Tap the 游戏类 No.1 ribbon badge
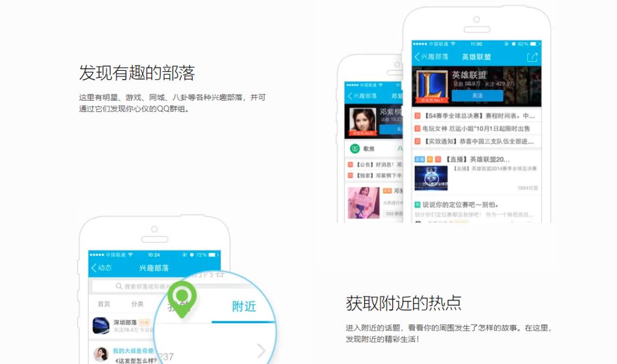The image size is (617, 364). [432, 101]
